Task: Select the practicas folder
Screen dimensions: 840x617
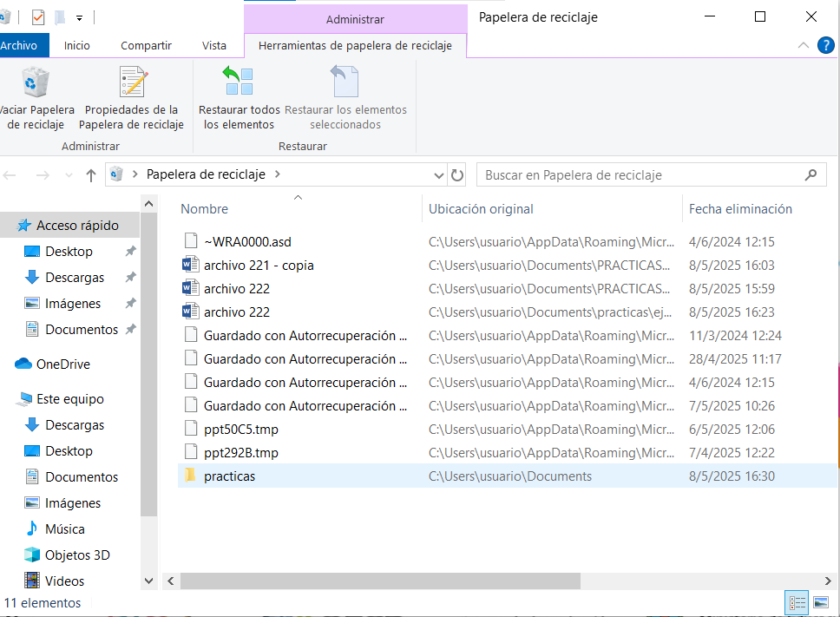Action: (229, 476)
